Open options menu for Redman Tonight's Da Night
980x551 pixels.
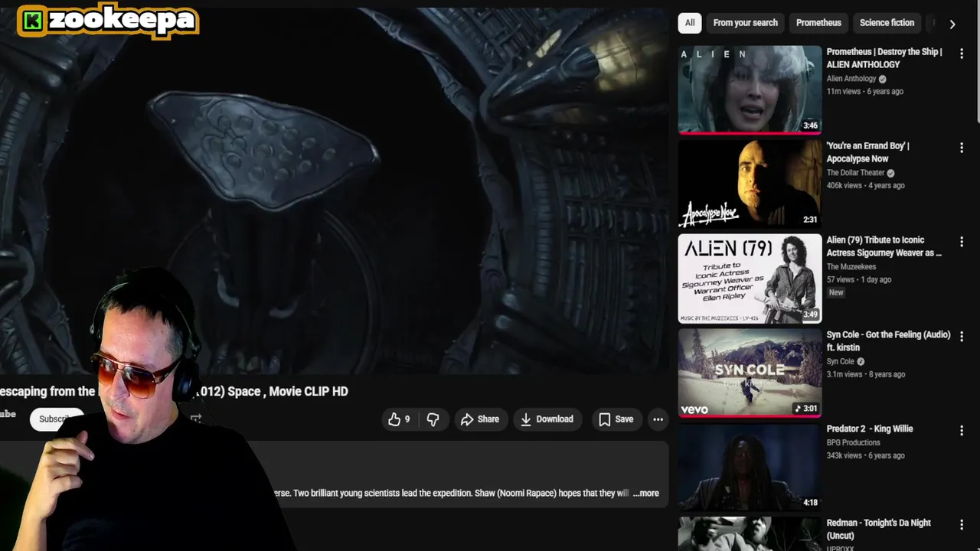coord(962,525)
